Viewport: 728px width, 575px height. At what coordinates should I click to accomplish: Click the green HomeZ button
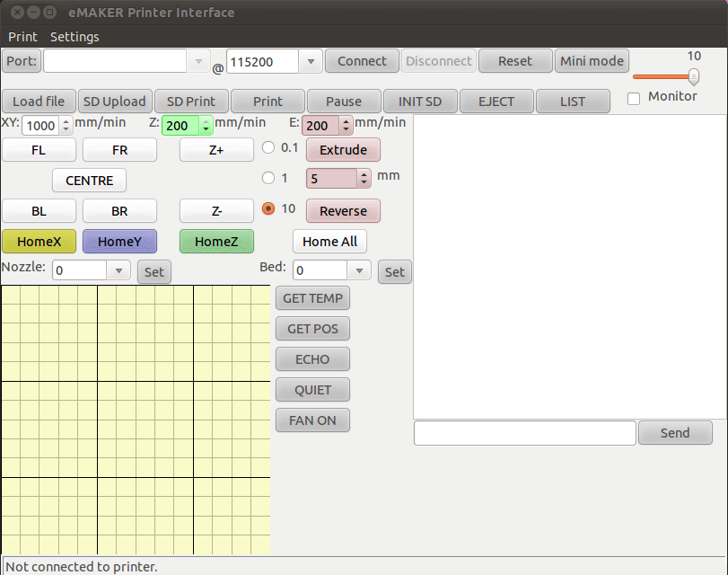pos(216,241)
